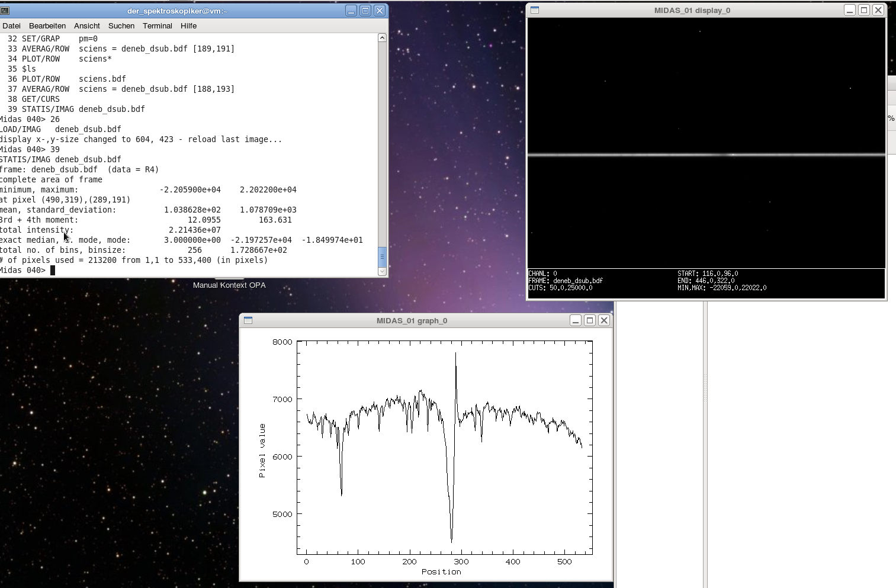Click the terminal scrollbar up arrow

382,38
